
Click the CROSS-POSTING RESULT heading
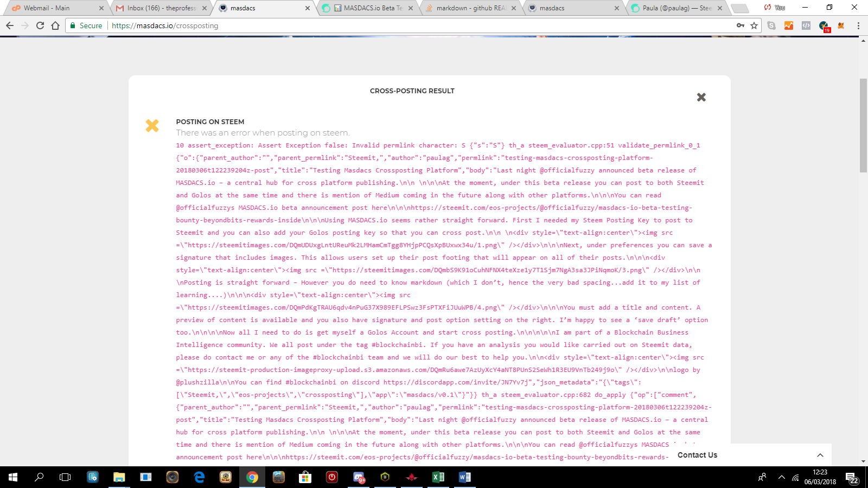click(x=412, y=91)
